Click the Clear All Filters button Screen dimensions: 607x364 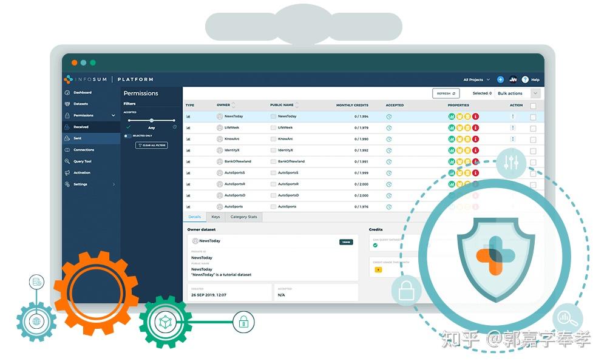click(x=152, y=146)
